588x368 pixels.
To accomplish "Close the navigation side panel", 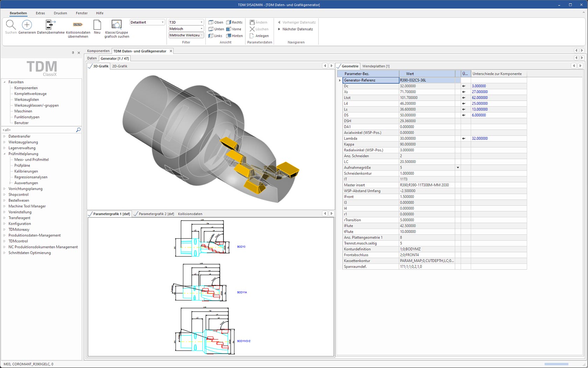I will pyautogui.click(x=79, y=53).
